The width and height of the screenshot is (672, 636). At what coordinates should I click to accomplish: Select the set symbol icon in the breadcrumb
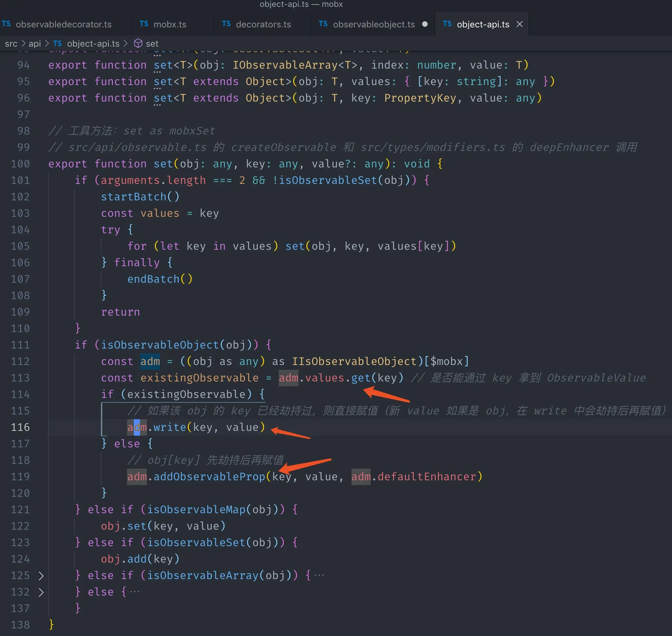click(138, 43)
